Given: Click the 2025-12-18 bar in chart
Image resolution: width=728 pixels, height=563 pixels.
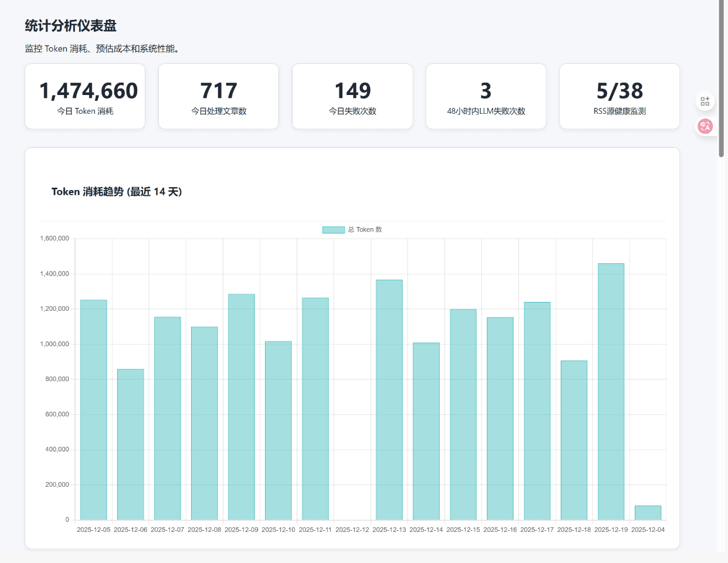Looking at the screenshot, I should click(574, 440).
